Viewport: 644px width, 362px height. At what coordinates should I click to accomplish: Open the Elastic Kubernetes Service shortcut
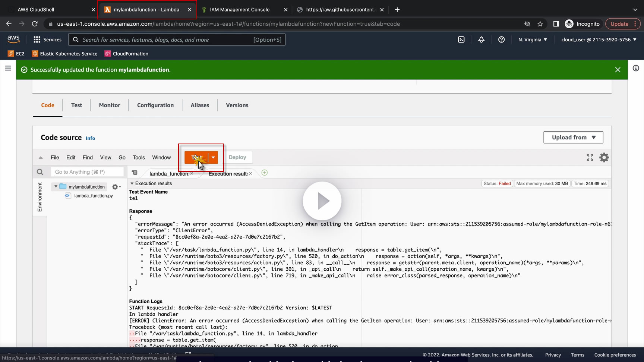(65, 54)
